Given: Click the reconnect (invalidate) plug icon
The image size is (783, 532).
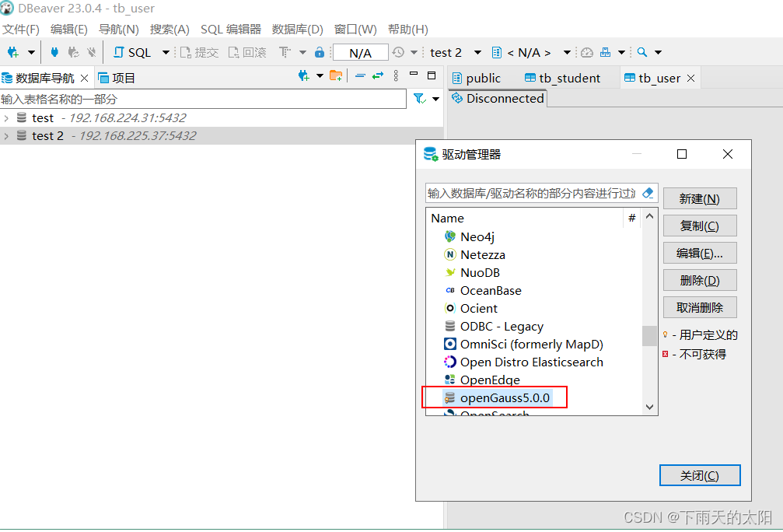Looking at the screenshot, I should pos(73,52).
